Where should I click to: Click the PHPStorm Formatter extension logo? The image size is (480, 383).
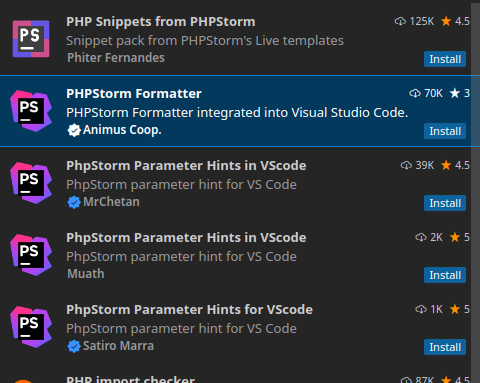[x=31, y=111]
